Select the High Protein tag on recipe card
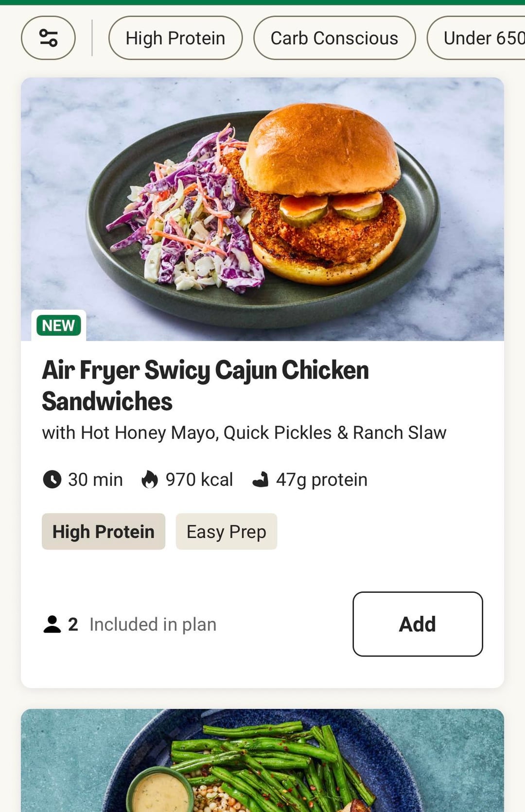The height and width of the screenshot is (812, 525). click(103, 532)
